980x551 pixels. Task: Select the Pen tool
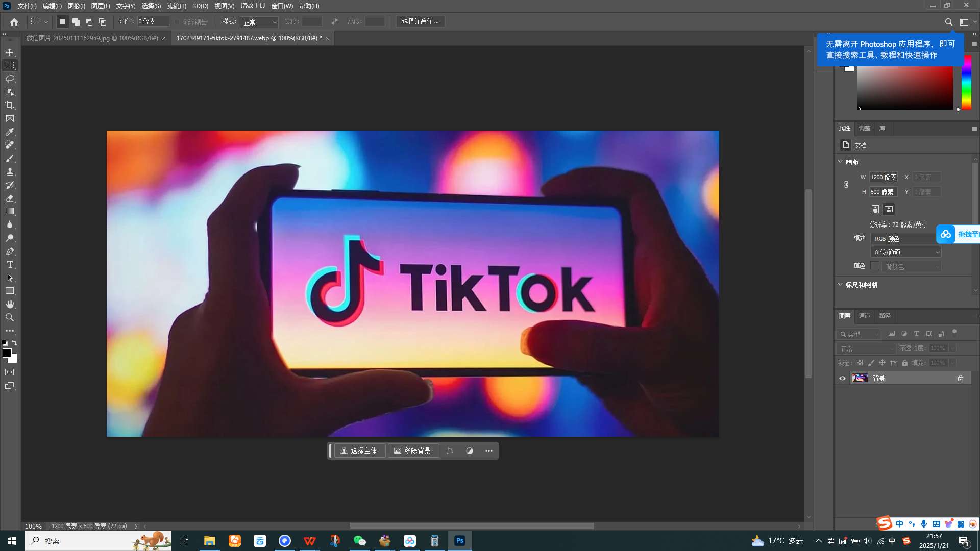10,251
